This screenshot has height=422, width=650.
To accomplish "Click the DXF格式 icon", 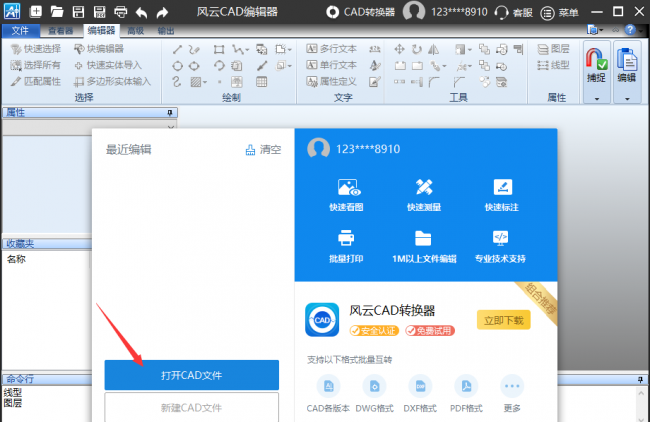I will tap(420, 386).
